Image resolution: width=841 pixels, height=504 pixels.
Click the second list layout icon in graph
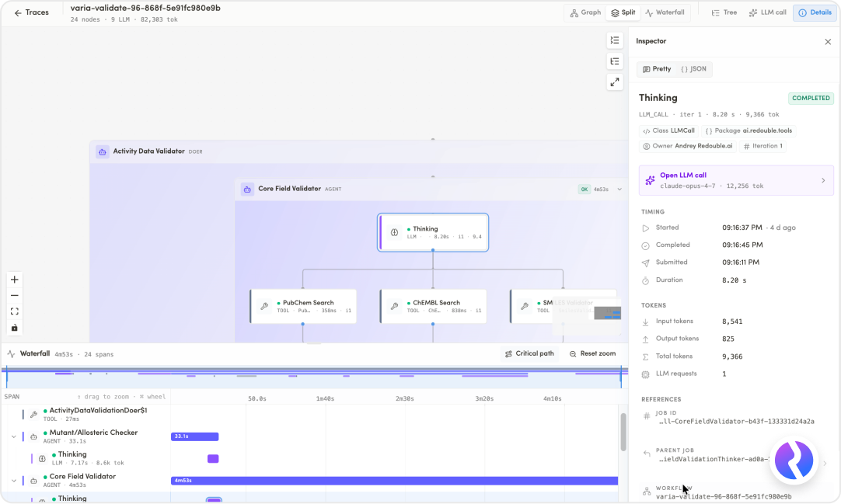pyautogui.click(x=615, y=61)
